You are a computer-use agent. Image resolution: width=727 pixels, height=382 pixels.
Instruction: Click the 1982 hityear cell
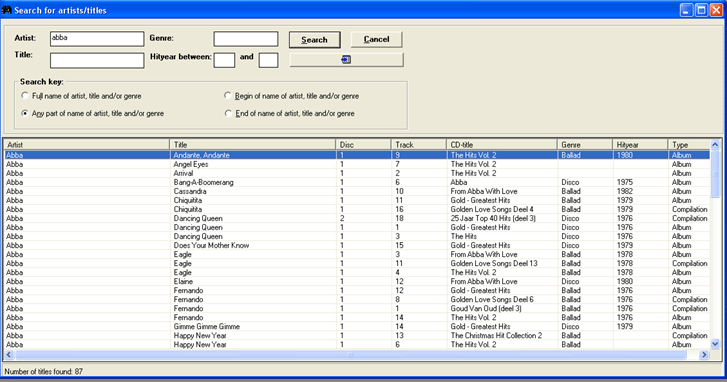625,191
